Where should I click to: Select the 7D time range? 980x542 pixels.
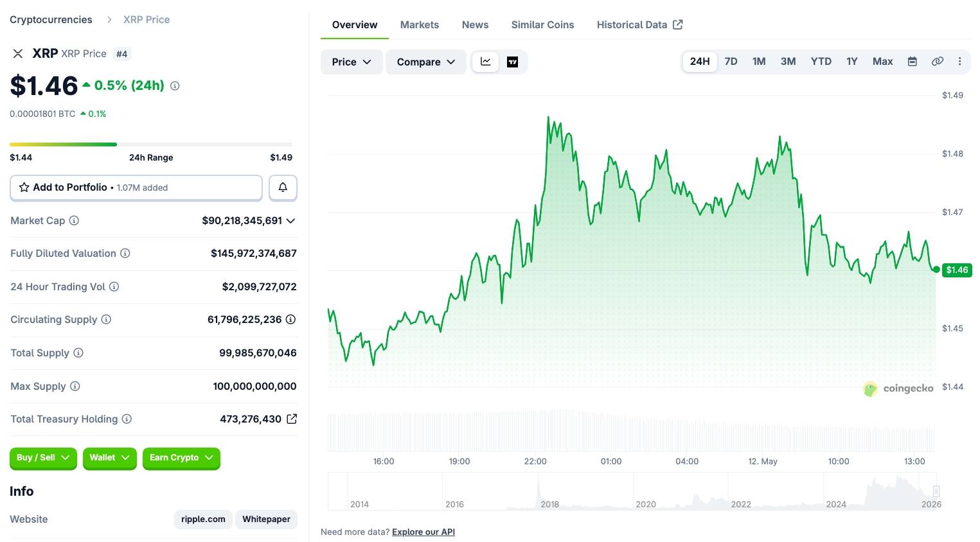coord(731,62)
